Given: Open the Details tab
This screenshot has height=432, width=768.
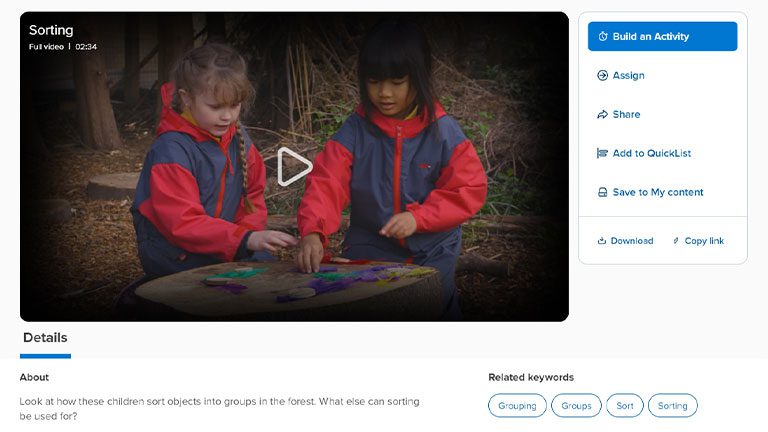Looking at the screenshot, I should point(45,338).
